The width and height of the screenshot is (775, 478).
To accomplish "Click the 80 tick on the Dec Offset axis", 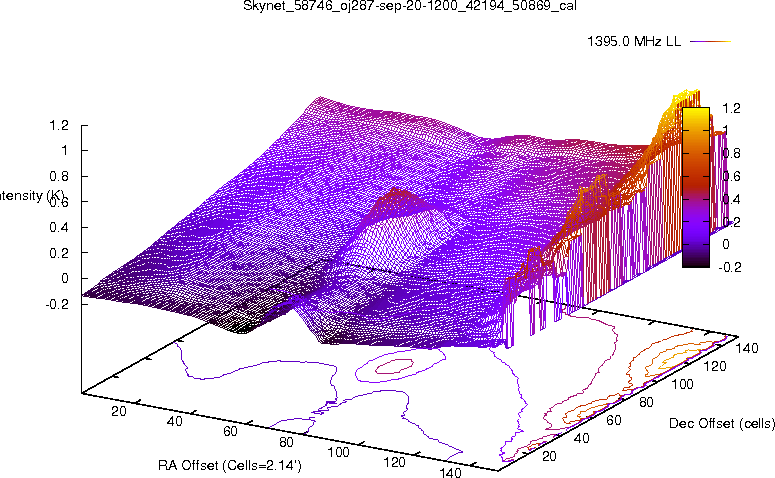I will 646,402.
